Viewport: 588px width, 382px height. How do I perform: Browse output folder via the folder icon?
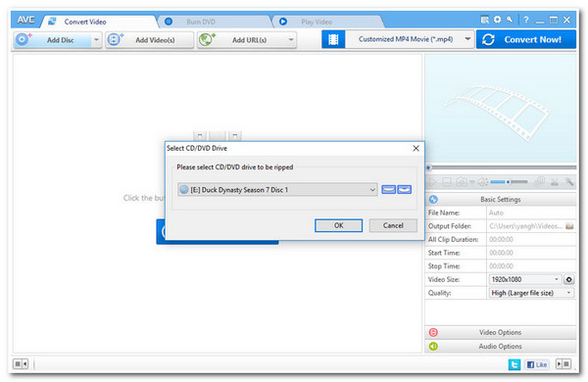coord(569,226)
